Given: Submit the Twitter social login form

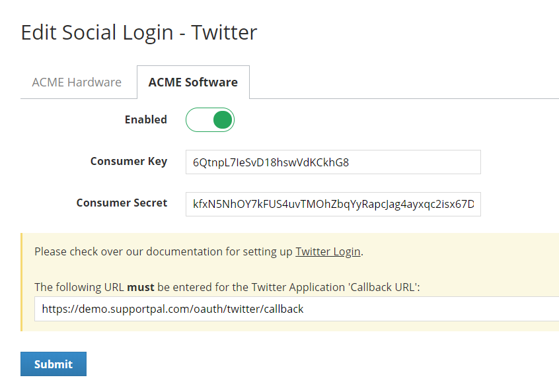Looking at the screenshot, I should coord(54,364).
